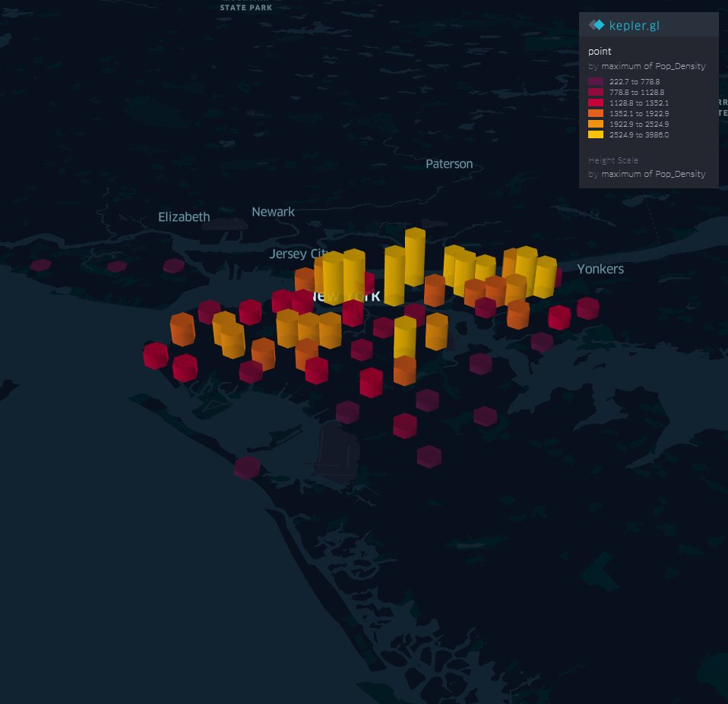Viewport: 728px width, 704px height.
Task: Open the kepler.gl title link
Action: (x=634, y=25)
